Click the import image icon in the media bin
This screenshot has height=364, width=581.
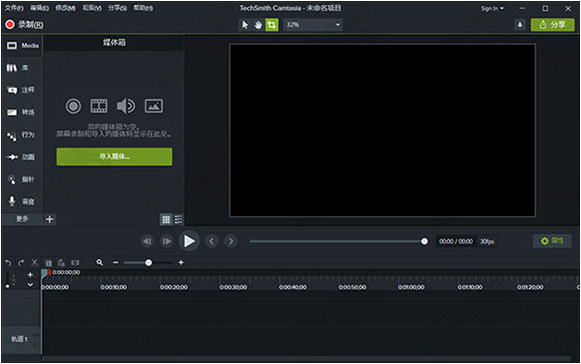(154, 106)
